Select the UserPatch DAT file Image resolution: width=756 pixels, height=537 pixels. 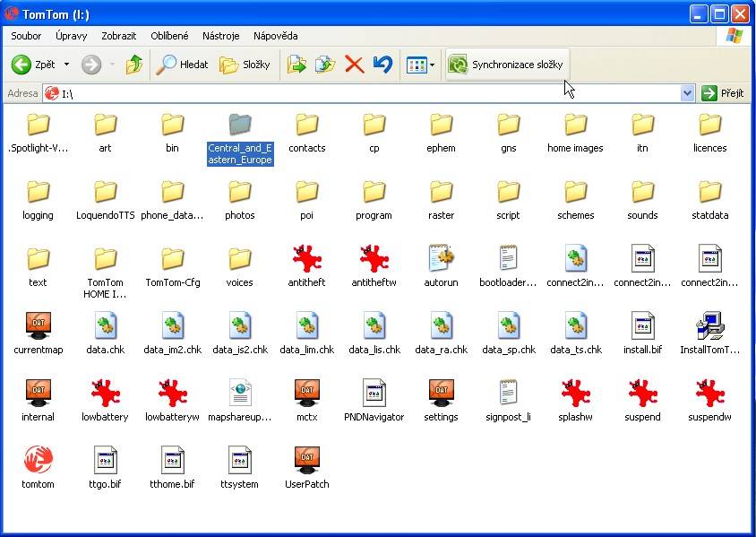point(306,468)
